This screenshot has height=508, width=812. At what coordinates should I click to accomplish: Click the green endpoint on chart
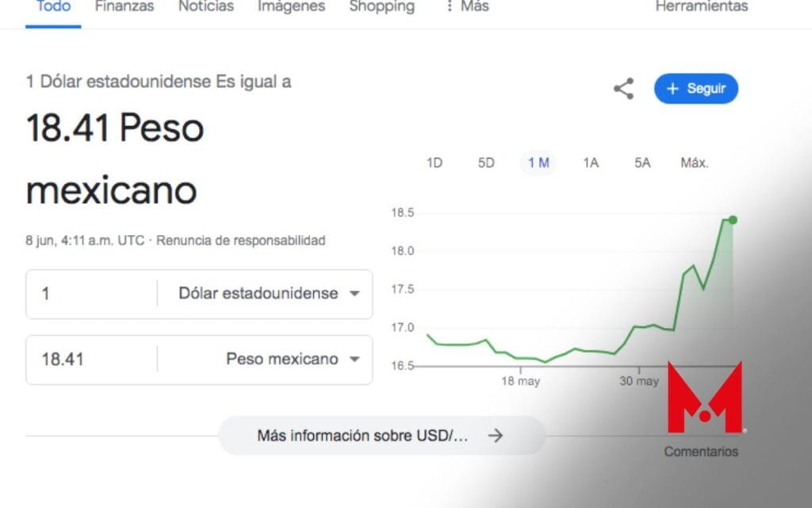click(x=733, y=220)
